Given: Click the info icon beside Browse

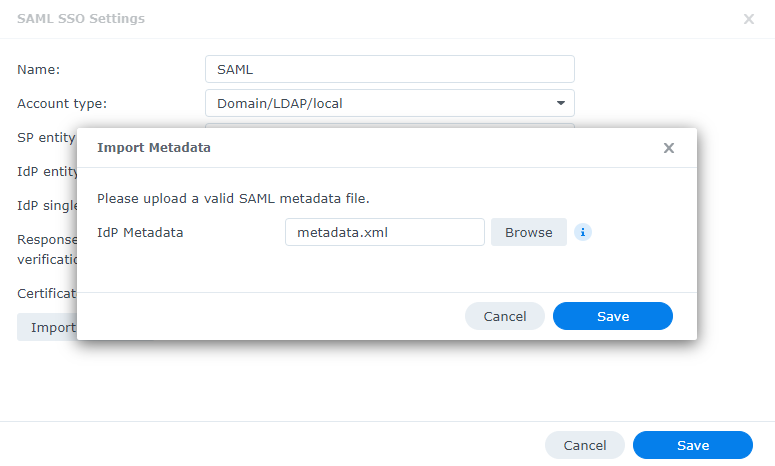Looking at the screenshot, I should coord(583,232).
